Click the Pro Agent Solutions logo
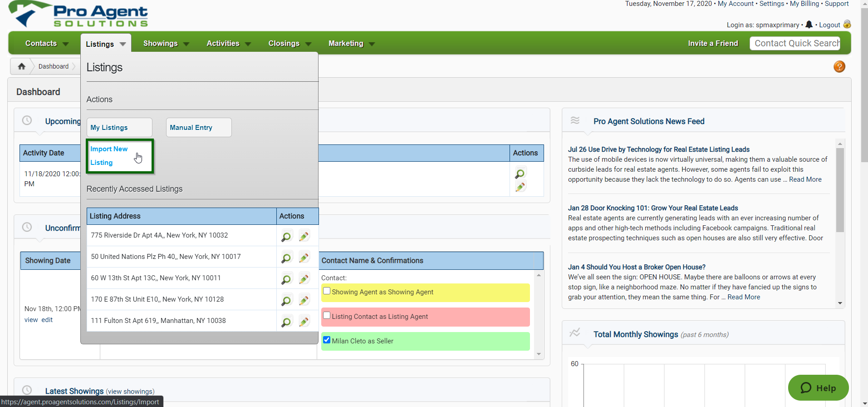 [x=78, y=14]
